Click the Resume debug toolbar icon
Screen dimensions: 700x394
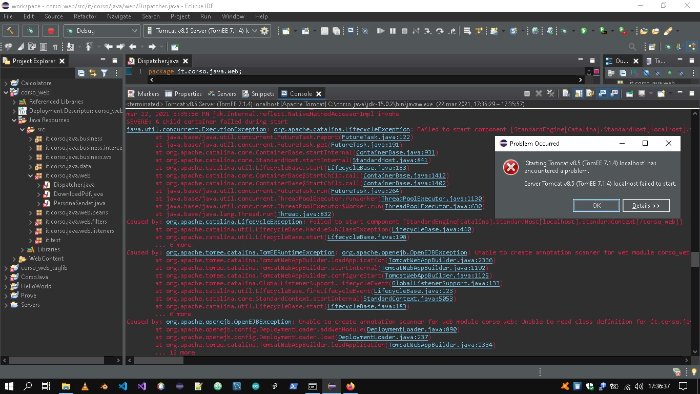pos(380,31)
